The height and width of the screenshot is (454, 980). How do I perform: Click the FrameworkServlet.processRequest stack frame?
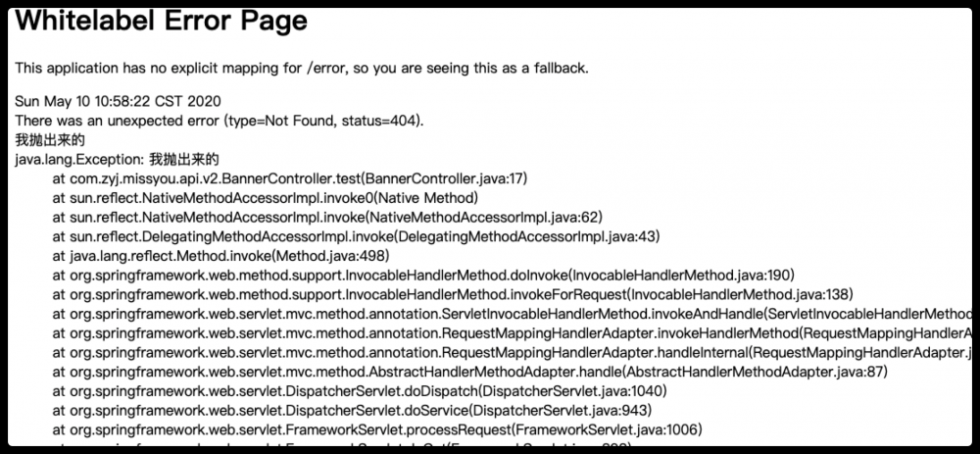click(376, 429)
